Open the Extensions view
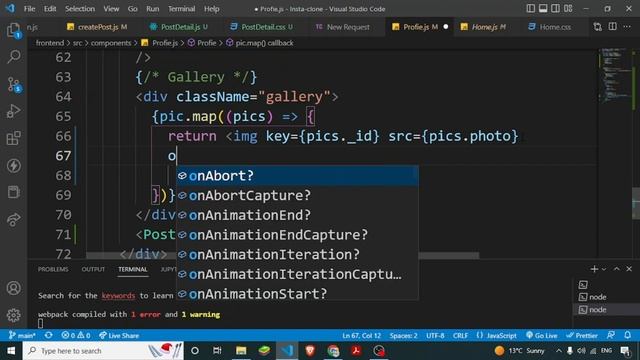The width and height of the screenshot is (640, 360). tap(13, 138)
